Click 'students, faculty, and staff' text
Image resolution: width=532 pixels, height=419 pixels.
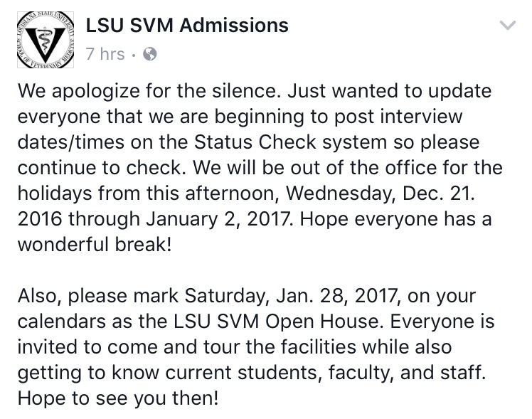pyautogui.click(x=360, y=373)
